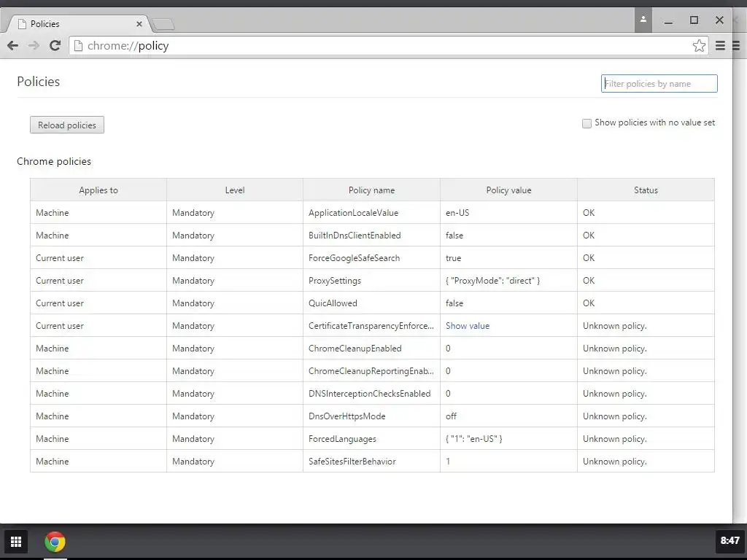Click the clock showing 8:47
This screenshot has width=747, height=560.
pyautogui.click(x=729, y=540)
